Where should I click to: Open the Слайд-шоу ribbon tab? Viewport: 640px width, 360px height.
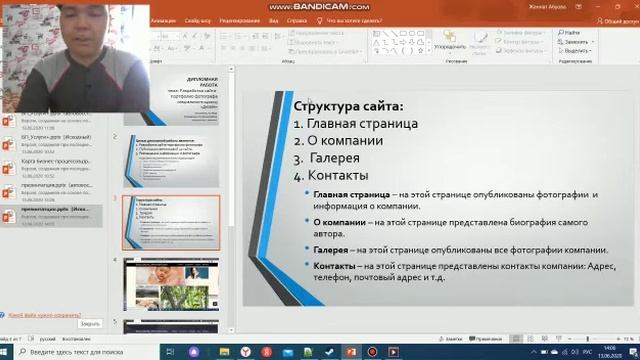[198, 20]
